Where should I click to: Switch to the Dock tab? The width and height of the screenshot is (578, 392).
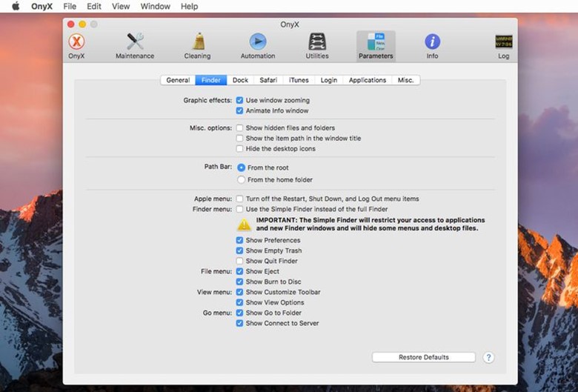click(240, 80)
